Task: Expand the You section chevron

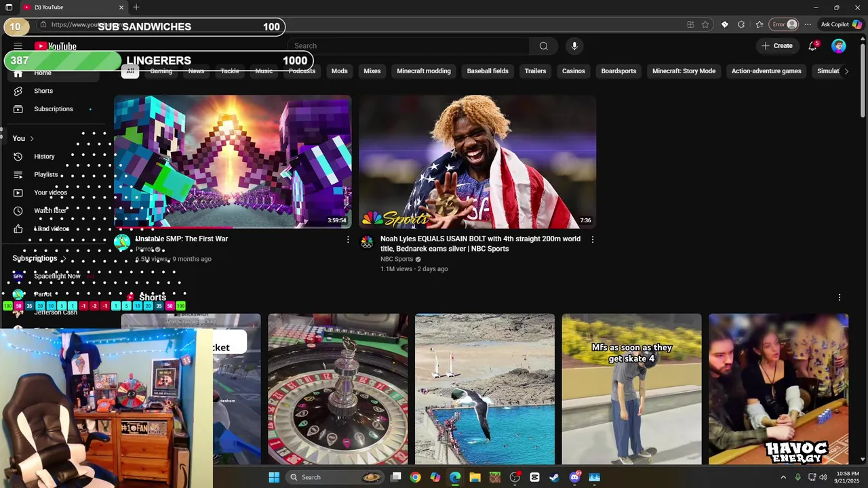Action: pyautogui.click(x=31, y=139)
